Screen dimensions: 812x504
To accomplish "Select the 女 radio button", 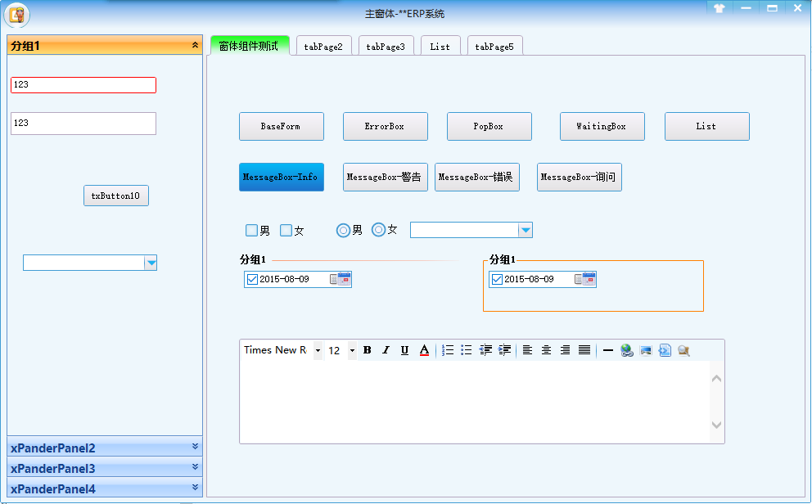I will 378,229.
